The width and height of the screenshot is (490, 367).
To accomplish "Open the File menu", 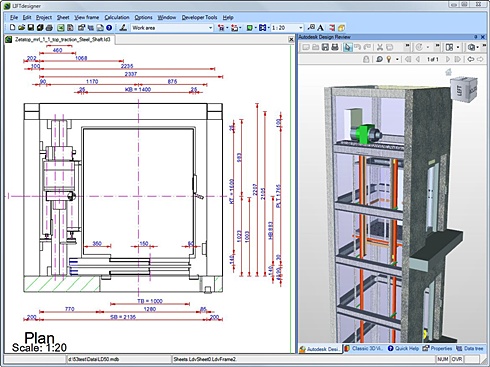I will (14, 17).
